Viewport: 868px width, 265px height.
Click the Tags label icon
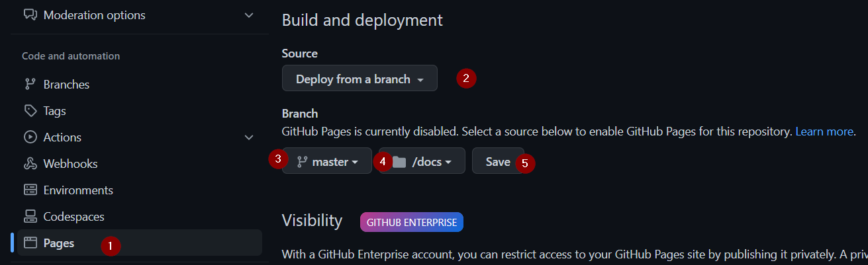tap(30, 111)
